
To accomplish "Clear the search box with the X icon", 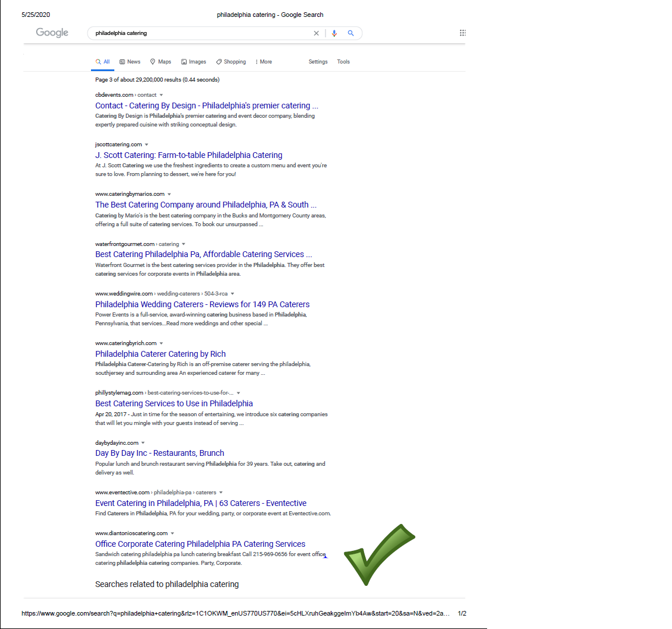I will (316, 33).
